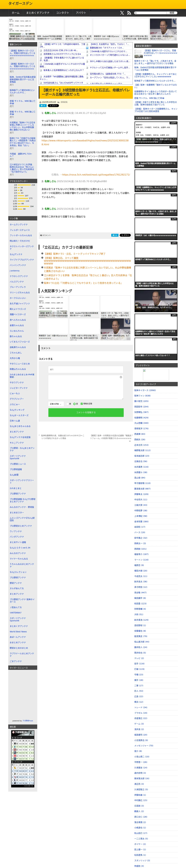Viewport: 186px width, 868px height.
Task: Open the アバウト menu item
Action: (81, 13)
